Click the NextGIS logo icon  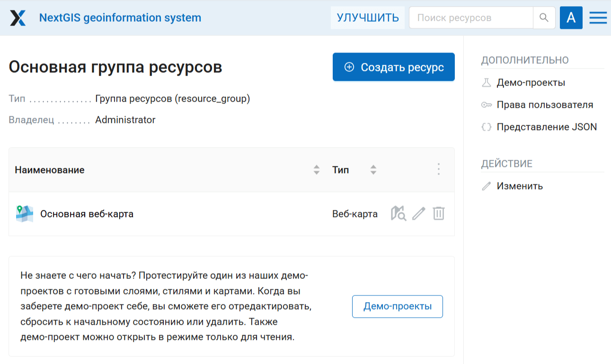18,18
